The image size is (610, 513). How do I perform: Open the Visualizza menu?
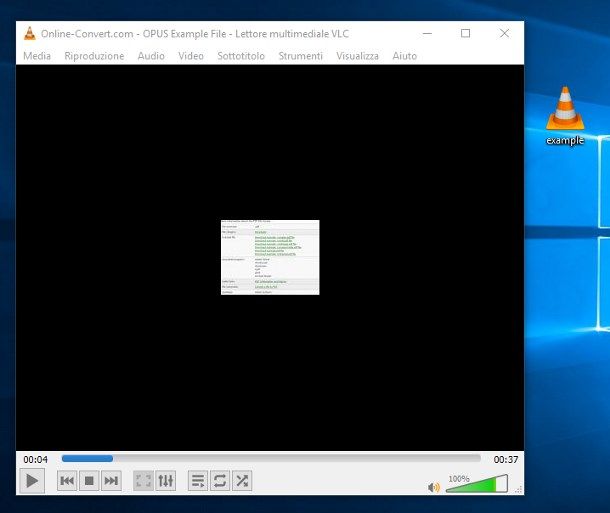coord(358,56)
